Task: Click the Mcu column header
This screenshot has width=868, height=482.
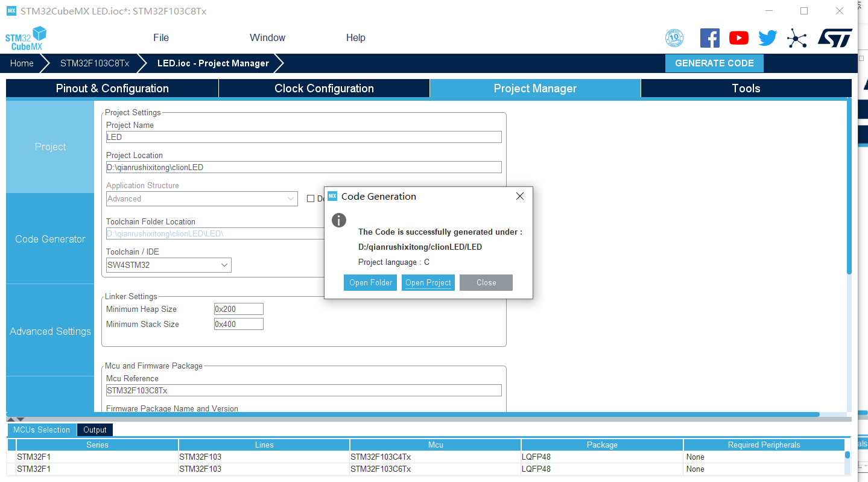Action: click(436, 445)
